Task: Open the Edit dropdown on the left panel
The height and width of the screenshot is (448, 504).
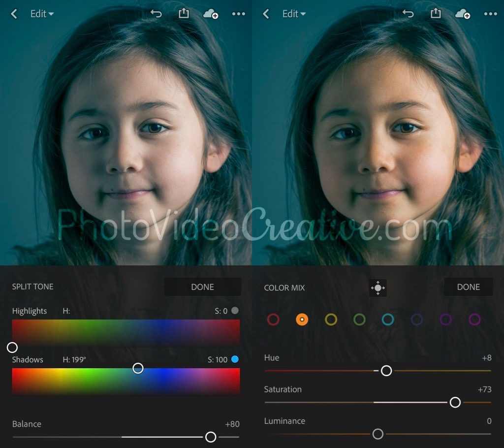Action: click(42, 14)
